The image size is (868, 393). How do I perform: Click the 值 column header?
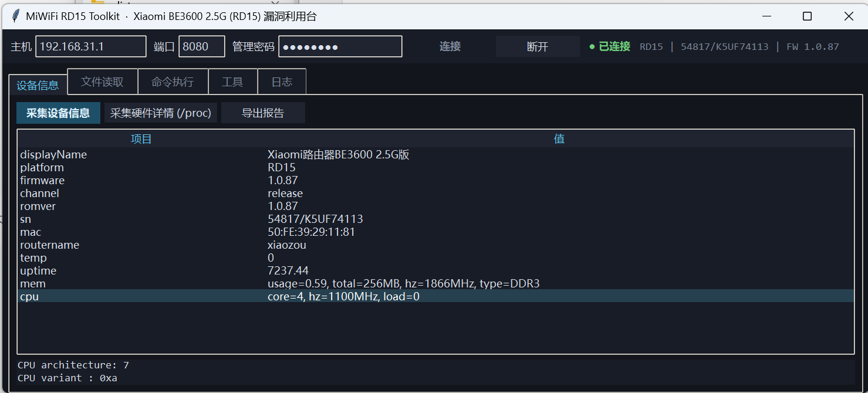pos(559,138)
